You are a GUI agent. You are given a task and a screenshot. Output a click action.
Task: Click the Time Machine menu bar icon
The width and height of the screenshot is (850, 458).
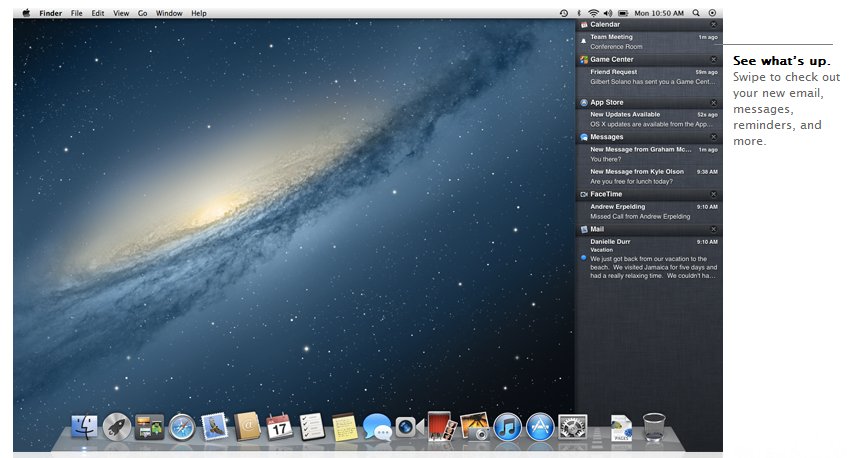pyautogui.click(x=564, y=13)
